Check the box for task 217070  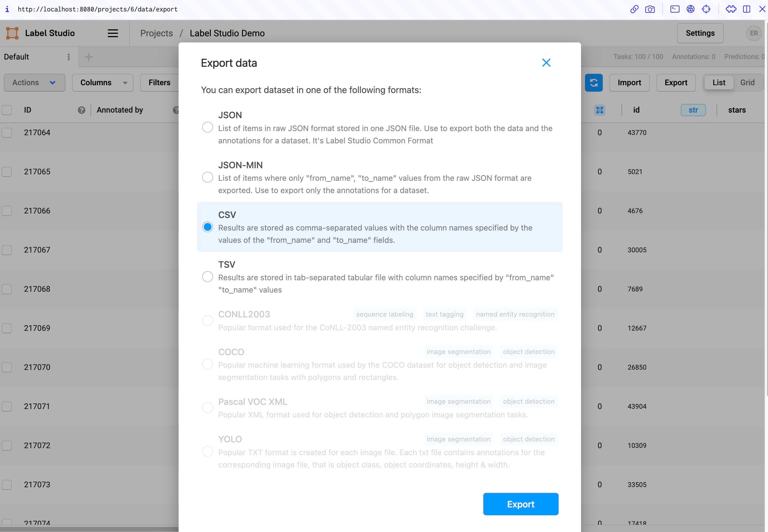[x=7, y=367]
